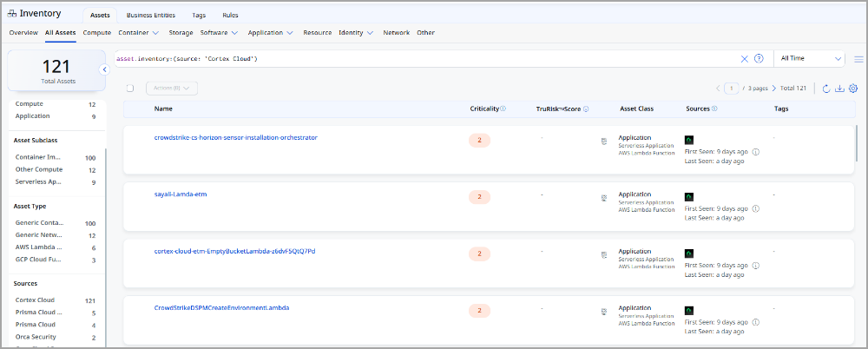868x349 pixels.
Task: Click info icon next to Criticality header
Action: tap(503, 109)
